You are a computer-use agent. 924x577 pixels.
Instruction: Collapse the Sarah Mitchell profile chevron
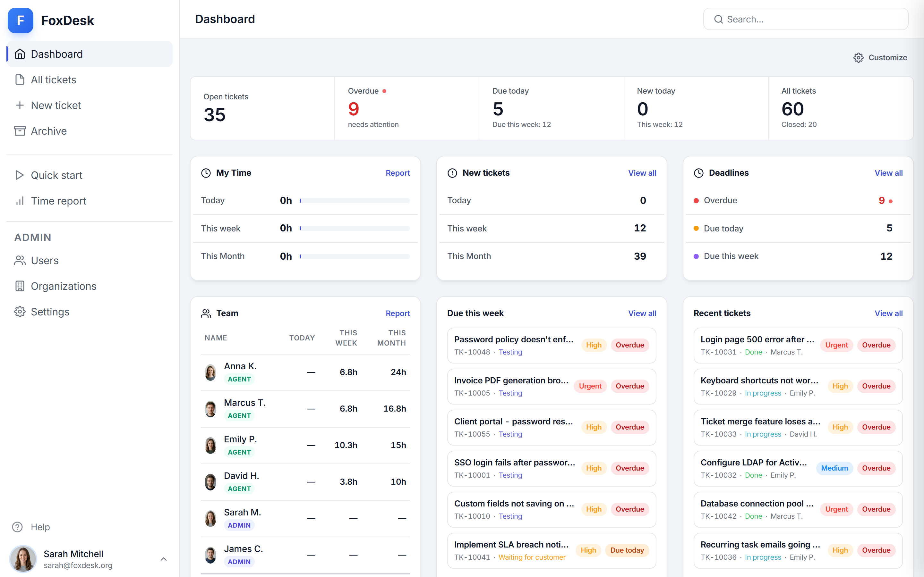[x=164, y=559]
